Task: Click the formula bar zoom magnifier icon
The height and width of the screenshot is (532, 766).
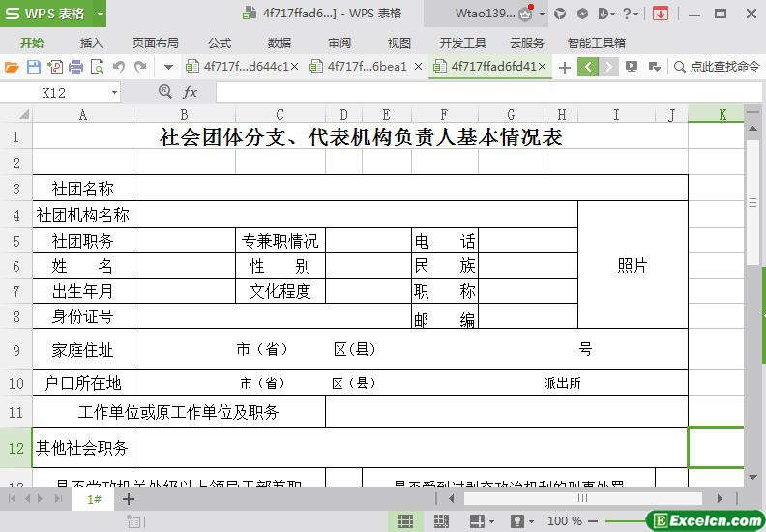Action: click(x=165, y=91)
